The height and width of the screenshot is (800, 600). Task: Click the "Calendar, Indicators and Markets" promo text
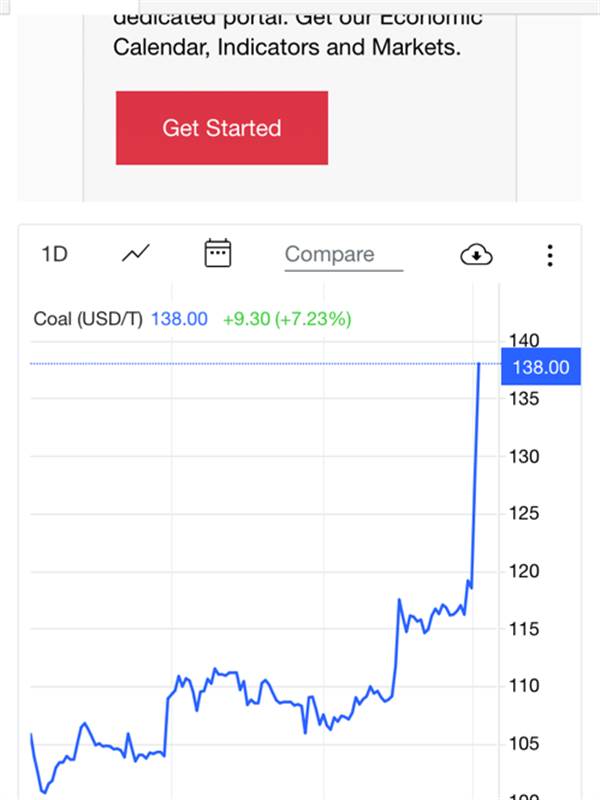[x=287, y=47]
